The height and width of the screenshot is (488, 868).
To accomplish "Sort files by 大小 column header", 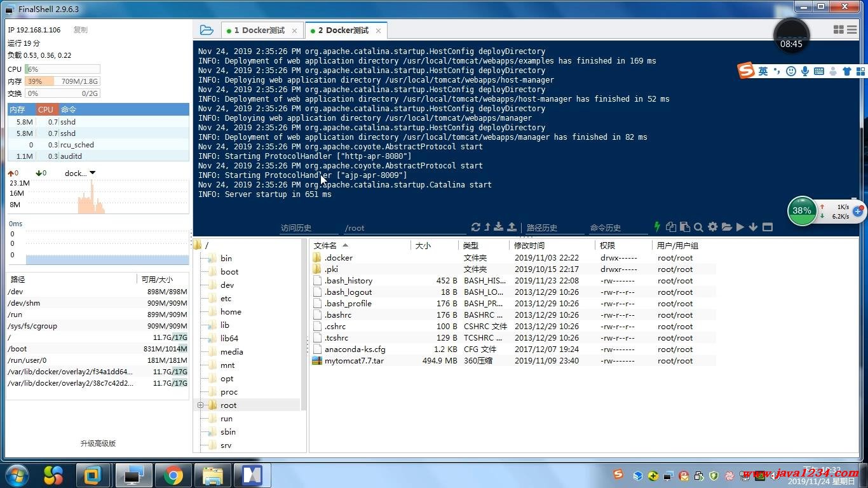I will click(x=435, y=245).
